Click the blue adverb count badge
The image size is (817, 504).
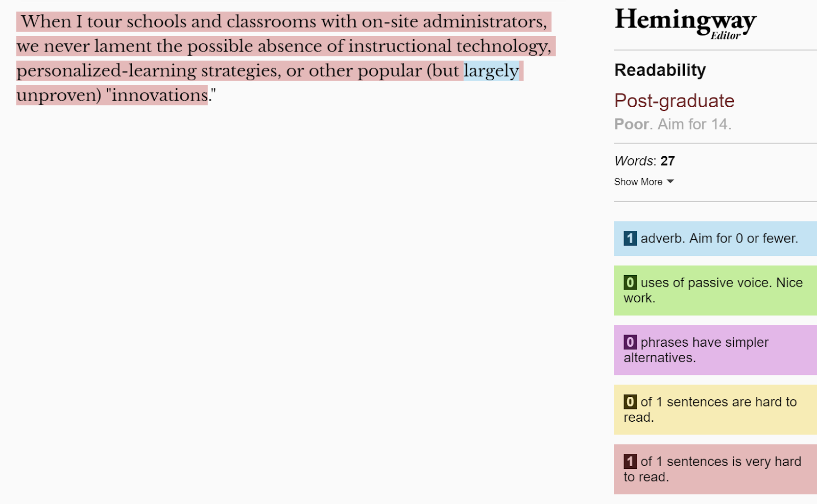click(630, 238)
